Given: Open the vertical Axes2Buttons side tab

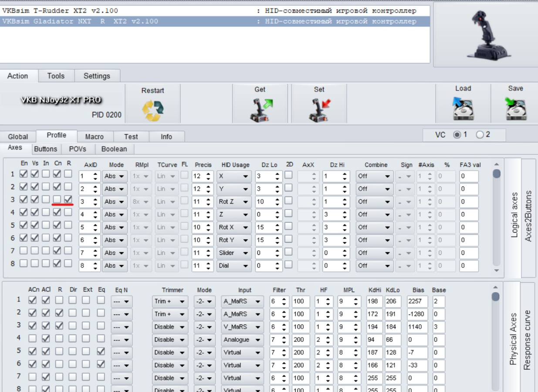Looking at the screenshot, I should click(x=529, y=216).
